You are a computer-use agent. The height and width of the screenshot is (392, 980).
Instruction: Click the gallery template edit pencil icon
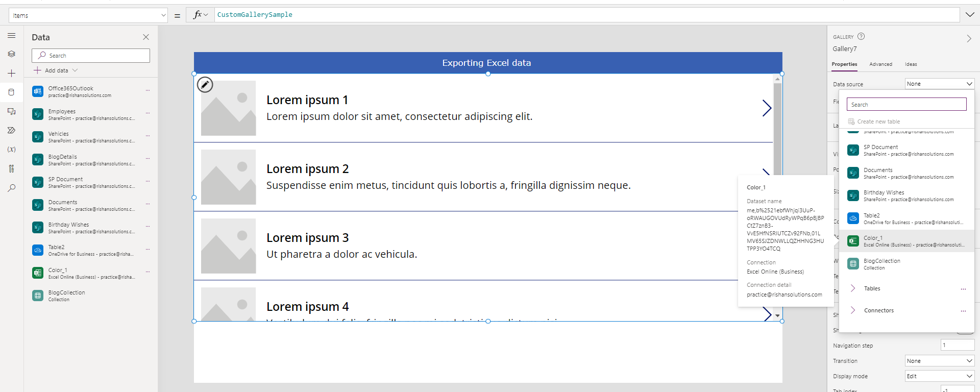point(205,85)
